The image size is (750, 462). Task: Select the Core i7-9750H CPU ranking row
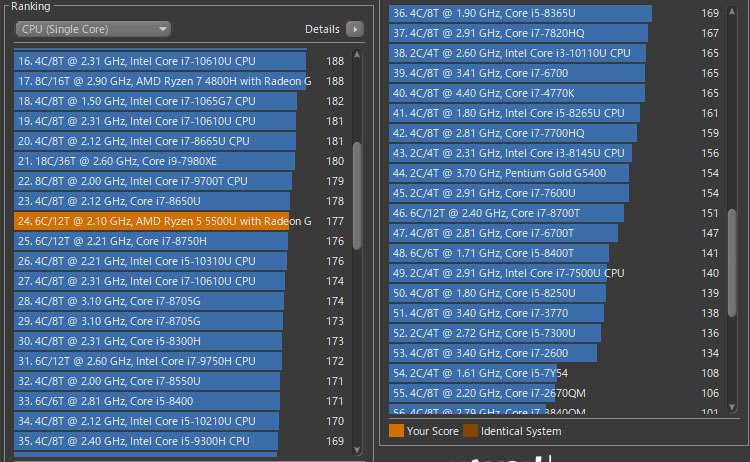pos(150,361)
